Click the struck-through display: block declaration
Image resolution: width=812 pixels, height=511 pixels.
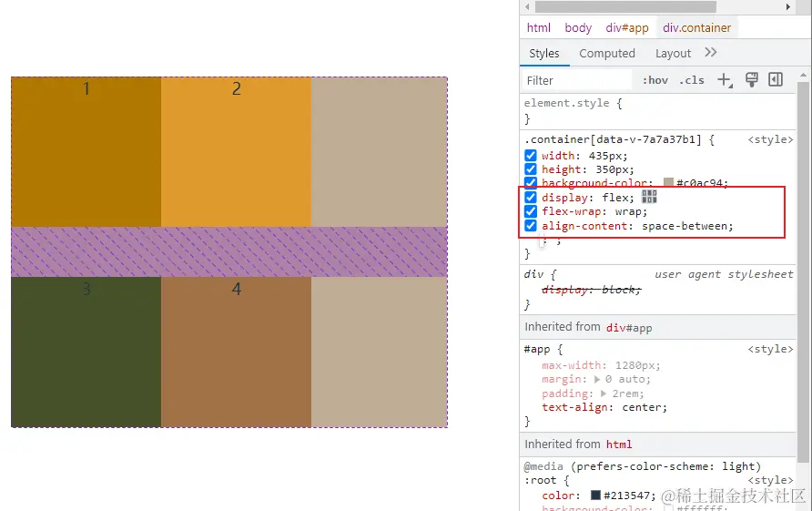click(592, 290)
